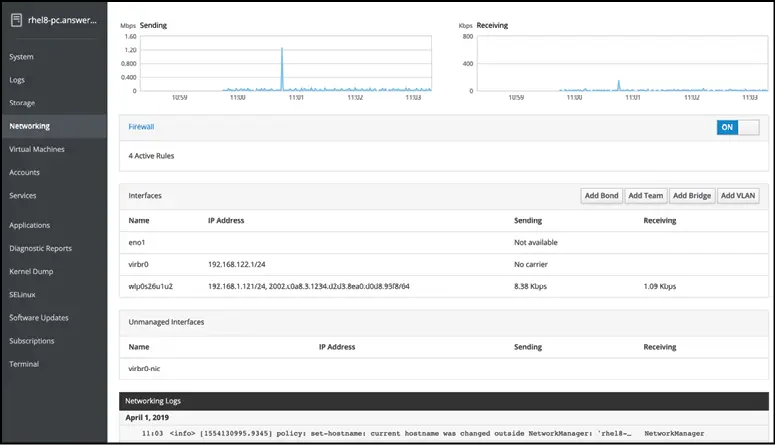Open the Firewall settings link
The image size is (775, 445).
tap(141, 127)
